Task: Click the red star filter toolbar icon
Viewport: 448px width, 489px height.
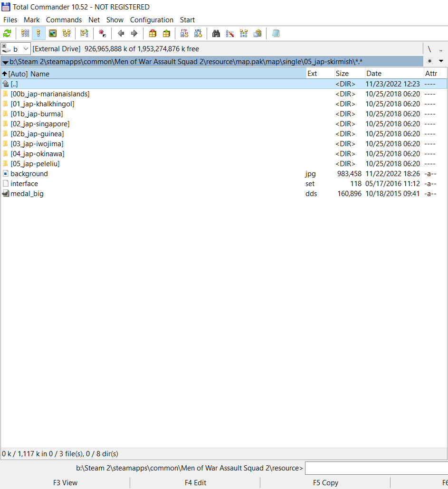Action: click(102, 33)
